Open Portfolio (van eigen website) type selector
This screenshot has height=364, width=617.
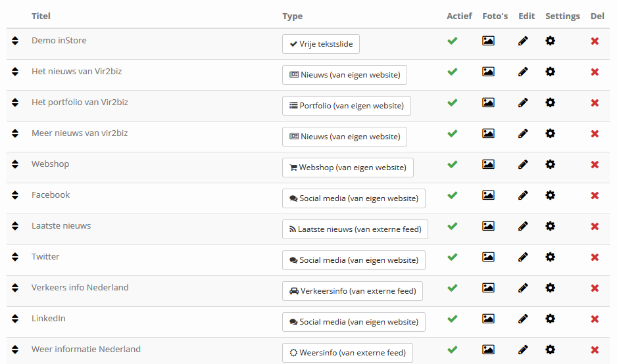pyautogui.click(x=346, y=106)
